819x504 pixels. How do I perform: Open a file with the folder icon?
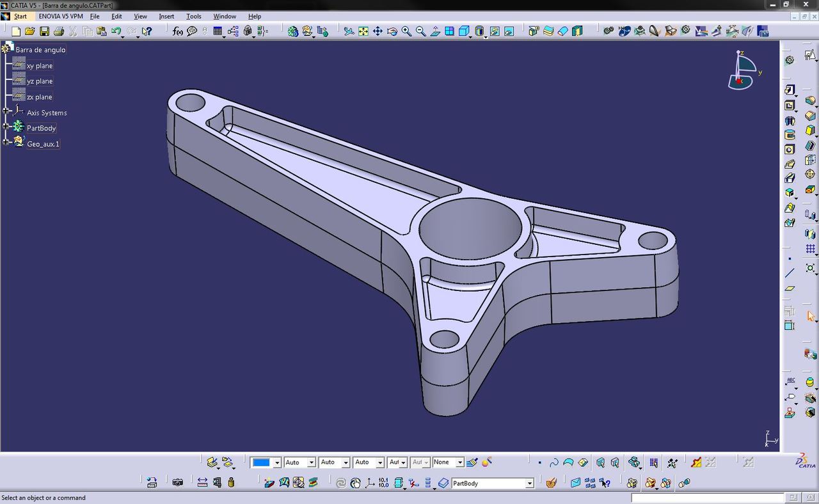30,31
